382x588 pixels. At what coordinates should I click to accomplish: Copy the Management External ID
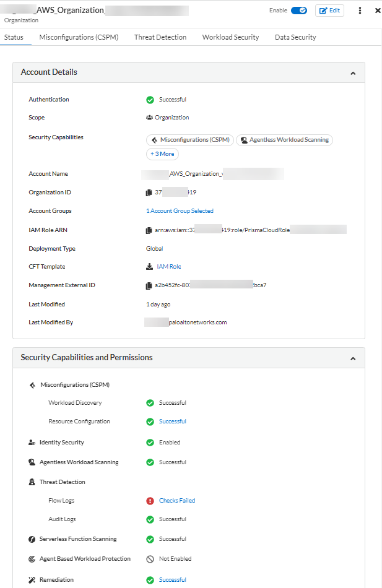coord(149,286)
